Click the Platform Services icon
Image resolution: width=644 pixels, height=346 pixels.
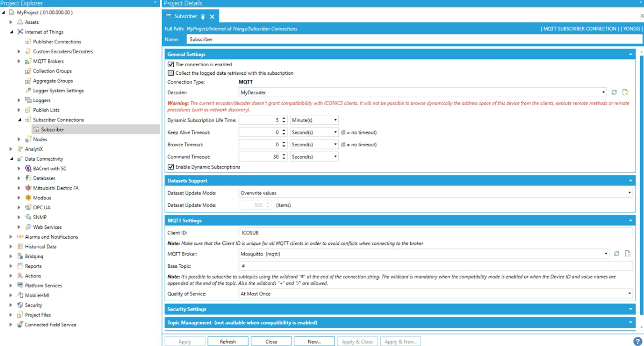pyautogui.click(x=20, y=286)
